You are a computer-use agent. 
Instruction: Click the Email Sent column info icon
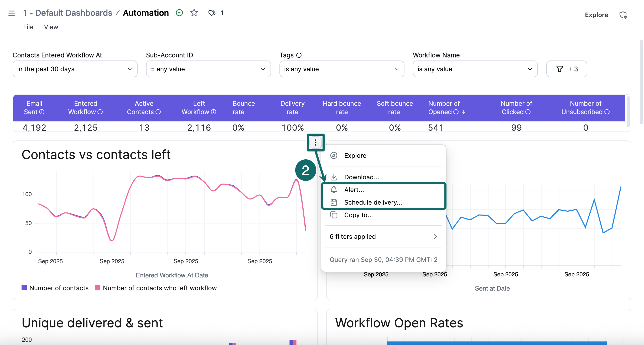[42, 112]
